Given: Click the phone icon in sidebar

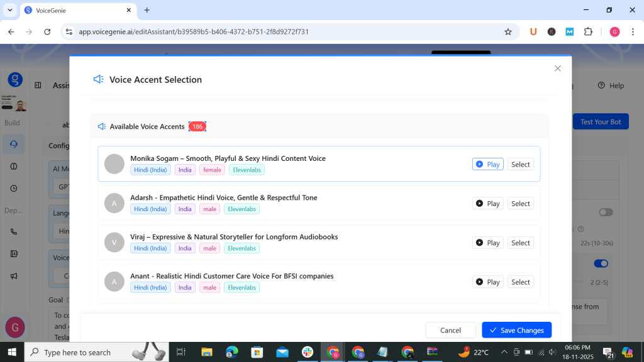Looking at the screenshot, I should [14, 231].
